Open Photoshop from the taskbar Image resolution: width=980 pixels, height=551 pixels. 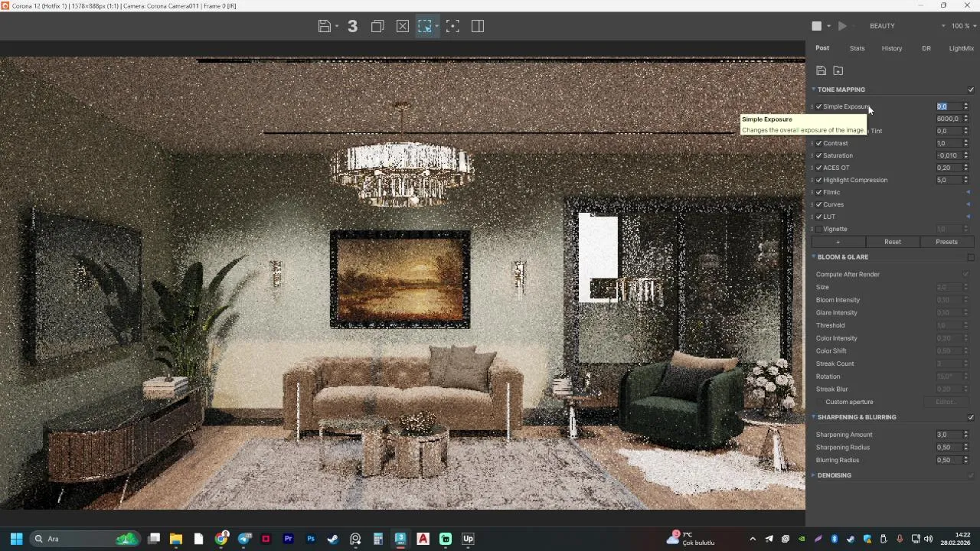[x=311, y=539]
